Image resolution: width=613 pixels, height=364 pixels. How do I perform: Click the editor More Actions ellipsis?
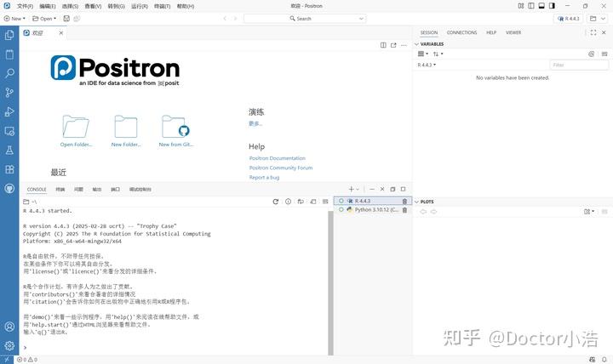pos(404,45)
